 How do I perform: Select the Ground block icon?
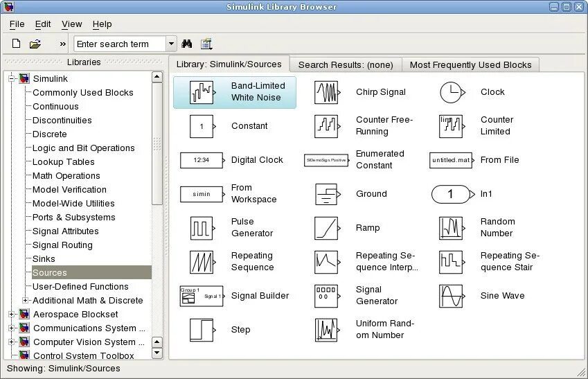[x=328, y=194]
